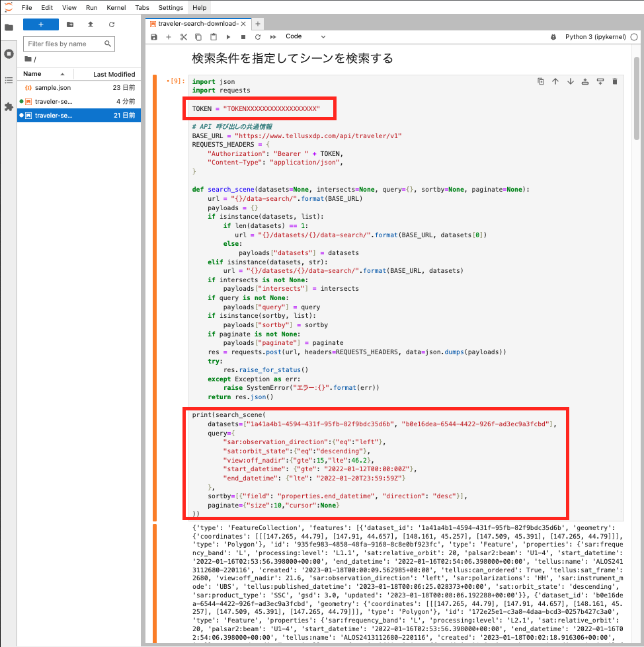Switch kernel via Python 3 (ipykernel)
This screenshot has width=644, height=647.
[x=595, y=37]
